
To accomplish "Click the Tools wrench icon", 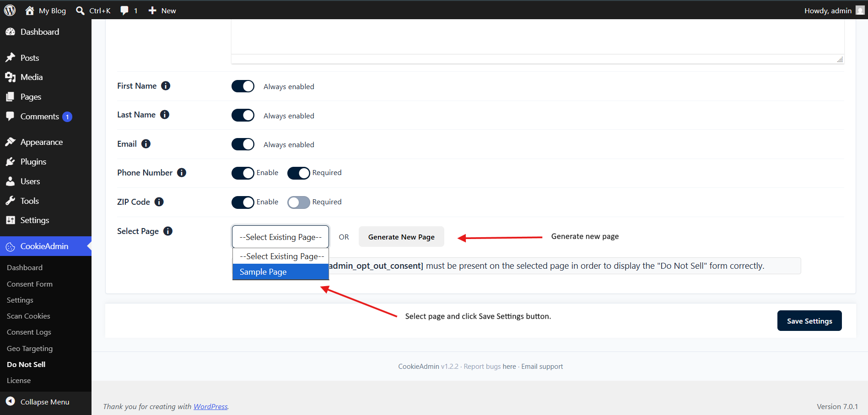I will (x=10, y=201).
